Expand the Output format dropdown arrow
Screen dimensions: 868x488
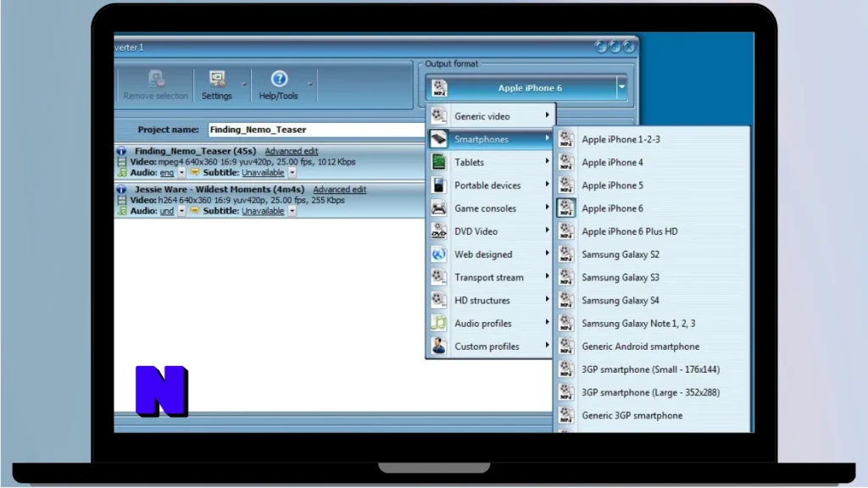click(x=621, y=87)
